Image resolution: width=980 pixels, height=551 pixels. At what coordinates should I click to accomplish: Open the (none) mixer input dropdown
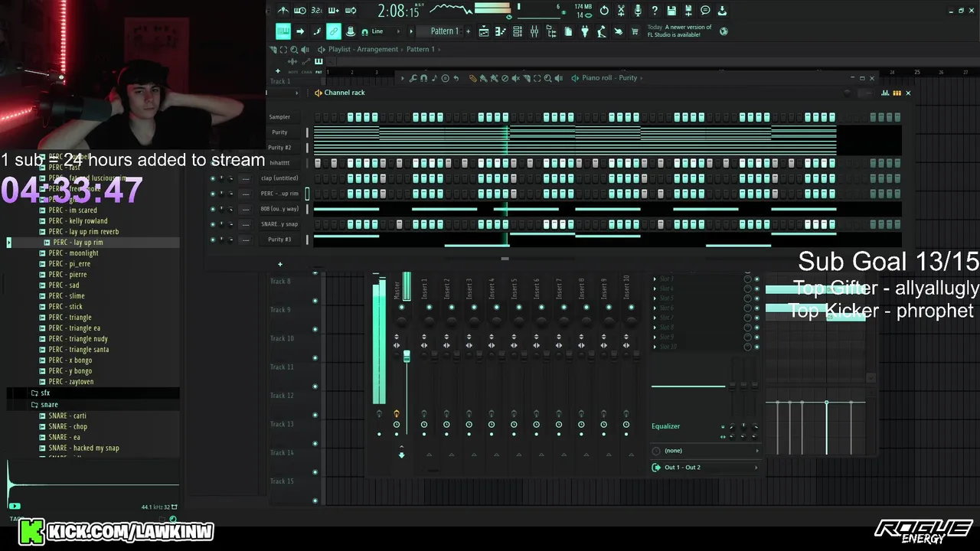click(x=705, y=451)
